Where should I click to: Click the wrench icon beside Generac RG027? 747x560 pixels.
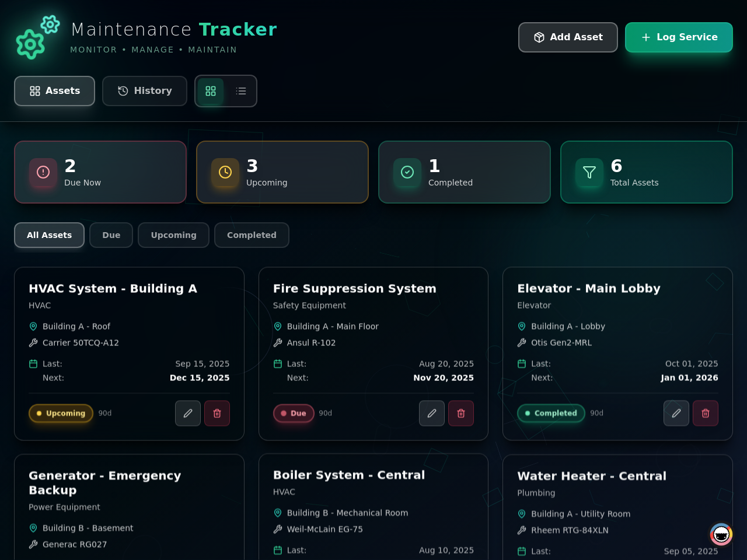tap(33, 544)
